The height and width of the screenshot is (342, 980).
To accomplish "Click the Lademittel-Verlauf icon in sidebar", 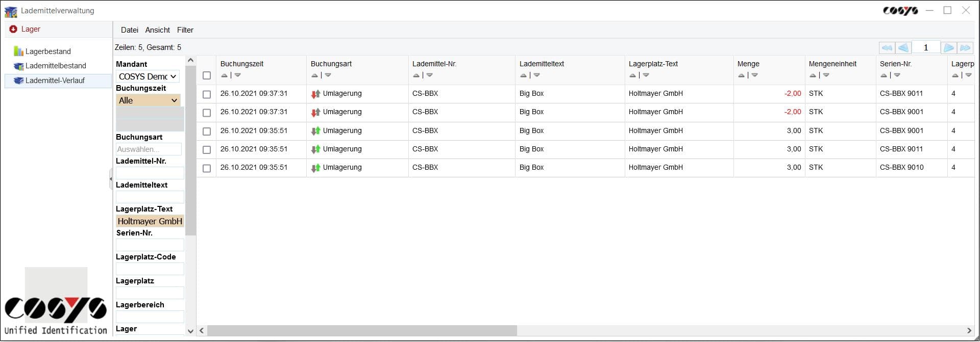I will (x=18, y=81).
